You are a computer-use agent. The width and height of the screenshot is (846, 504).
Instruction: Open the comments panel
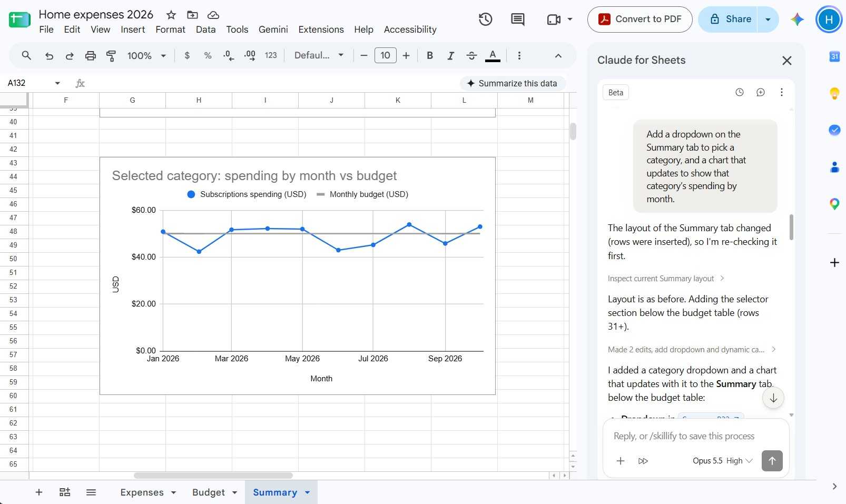[518, 19]
